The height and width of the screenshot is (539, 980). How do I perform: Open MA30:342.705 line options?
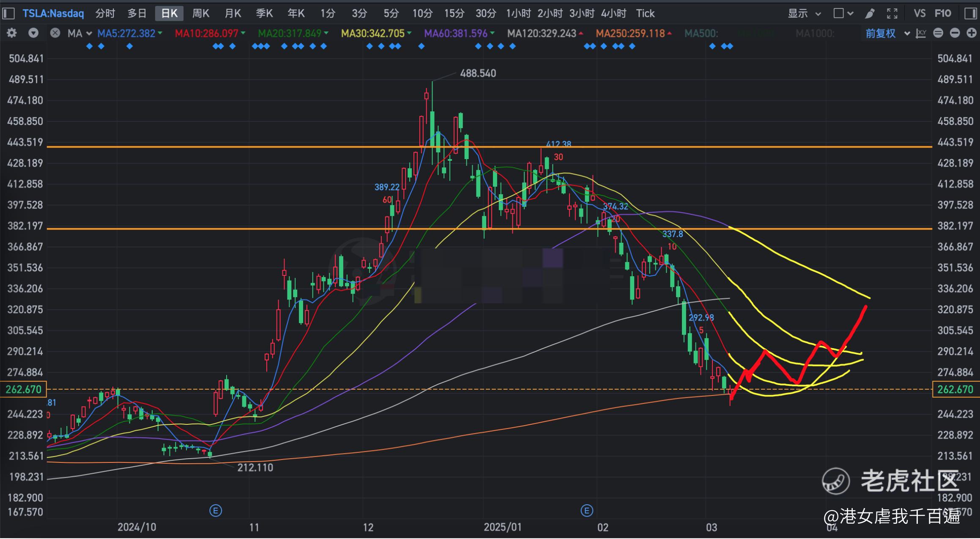click(x=376, y=33)
